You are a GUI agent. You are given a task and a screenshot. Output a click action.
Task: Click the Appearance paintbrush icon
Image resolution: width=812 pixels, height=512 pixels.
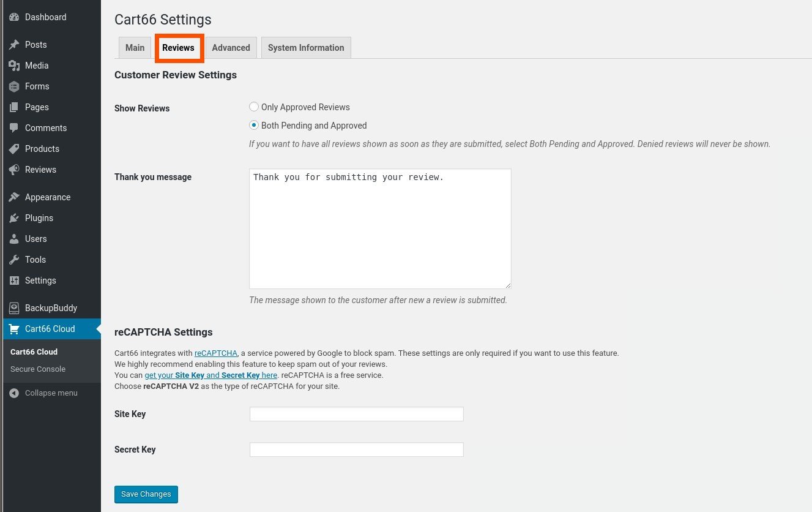click(14, 197)
